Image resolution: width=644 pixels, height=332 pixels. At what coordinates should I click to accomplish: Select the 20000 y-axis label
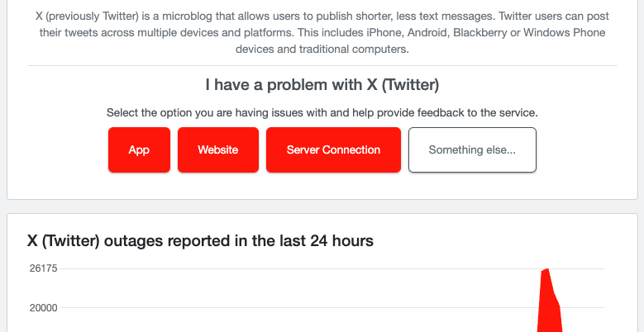43,308
